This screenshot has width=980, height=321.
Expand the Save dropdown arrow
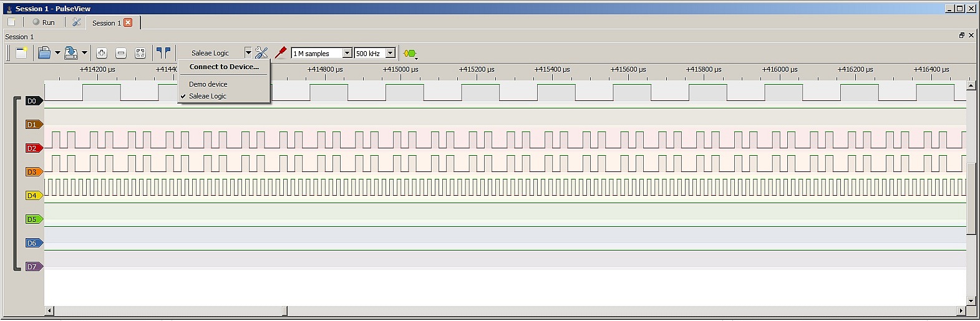point(84,53)
